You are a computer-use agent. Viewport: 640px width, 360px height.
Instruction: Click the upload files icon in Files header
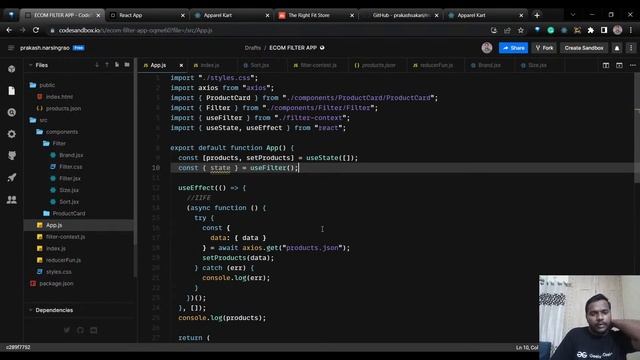pyautogui.click(x=107, y=65)
